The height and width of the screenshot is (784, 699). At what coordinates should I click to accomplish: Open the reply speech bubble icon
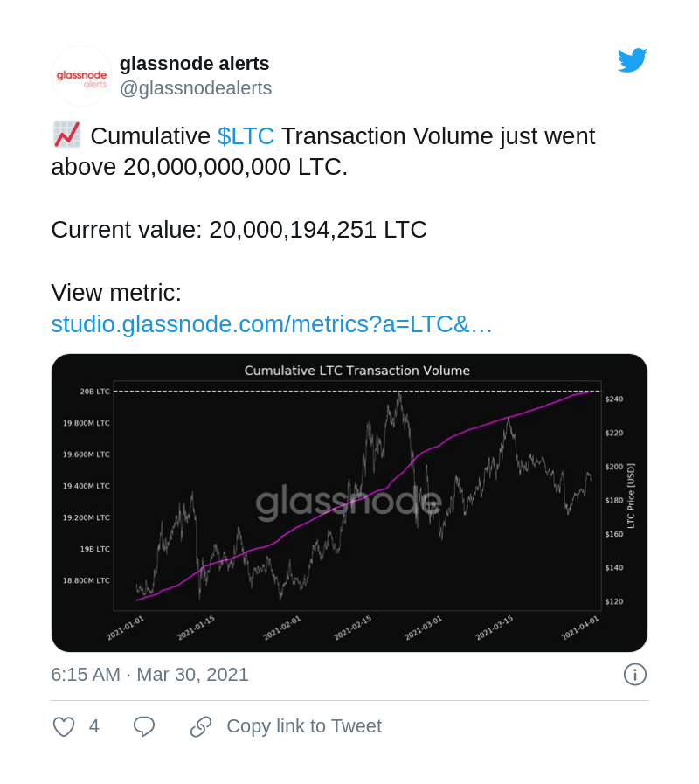(x=143, y=726)
